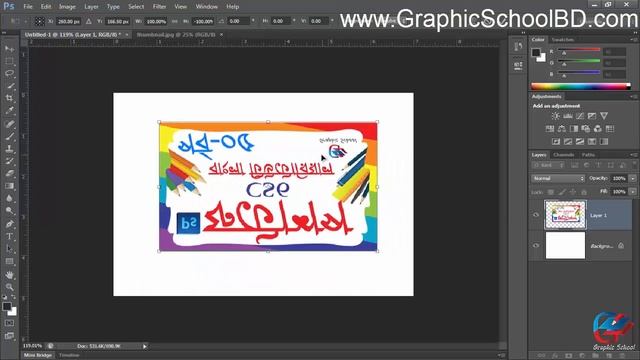Add a Vibrance adjustment

pyautogui.click(x=604, y=116)
